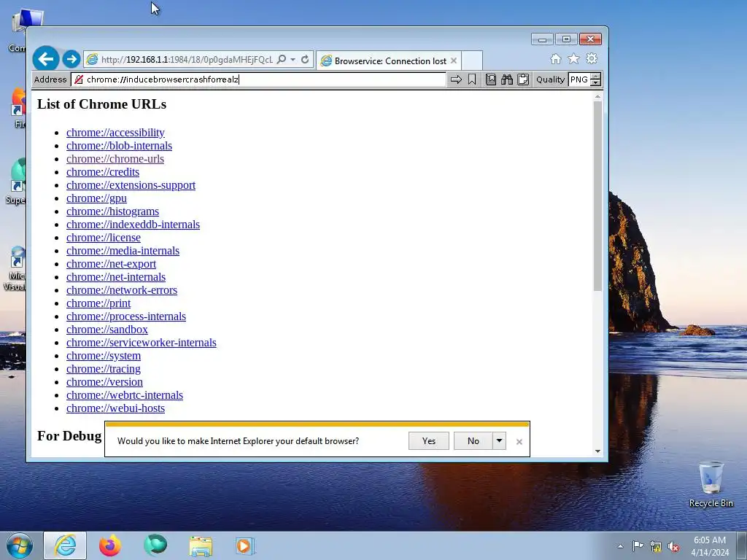Open the chrome://accessibility link
The image size is (747, 560).
point(115,133)
